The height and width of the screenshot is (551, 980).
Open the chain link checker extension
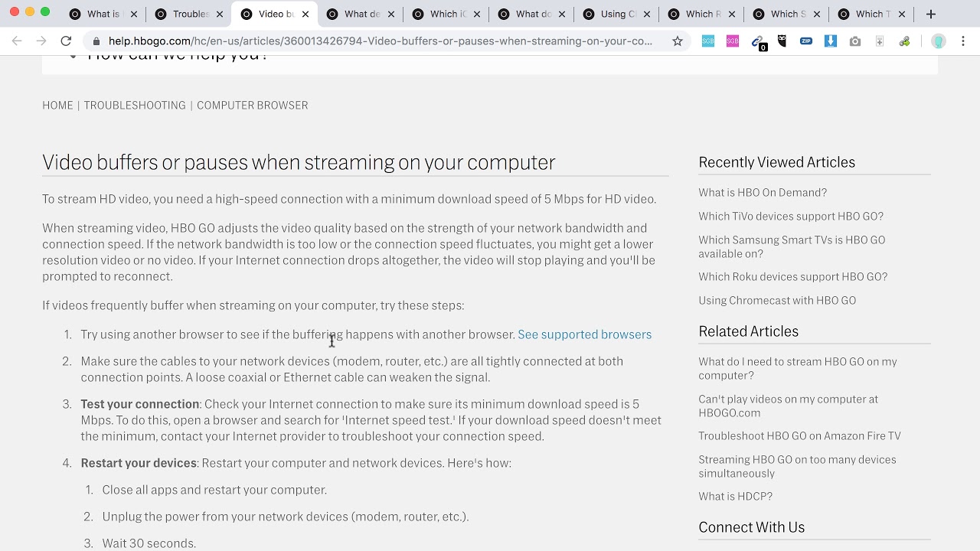[x=758, y=42]
